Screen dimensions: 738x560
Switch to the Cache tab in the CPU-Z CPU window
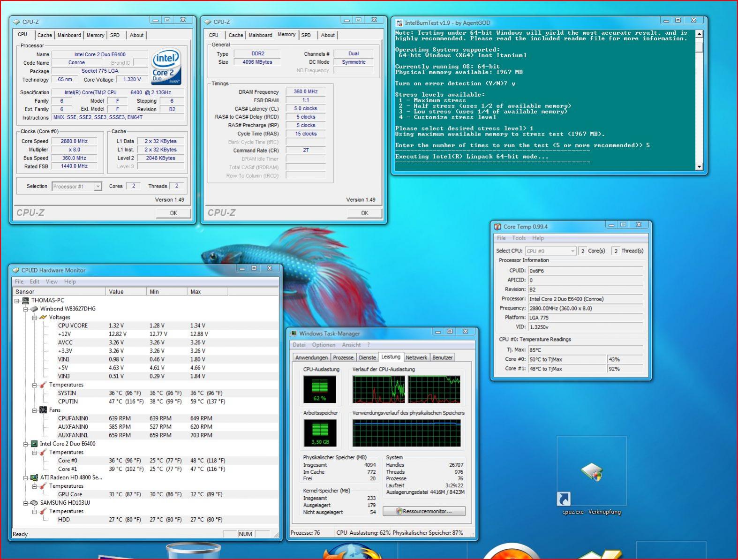click(45, 35)
